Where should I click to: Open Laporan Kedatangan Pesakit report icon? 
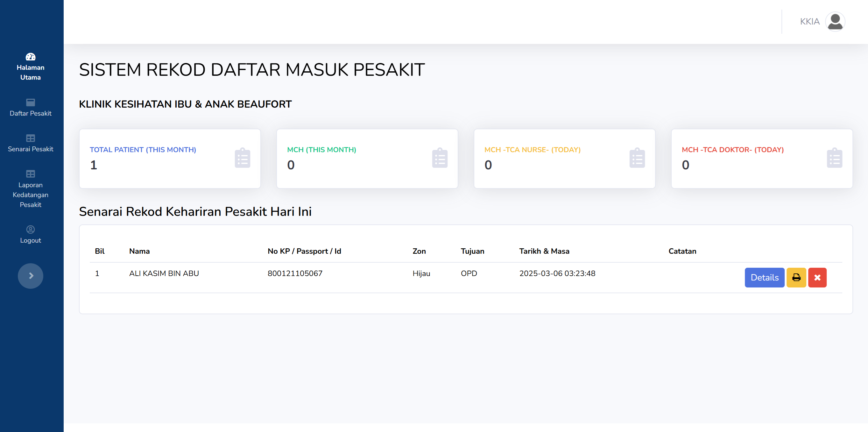point(30,174)
